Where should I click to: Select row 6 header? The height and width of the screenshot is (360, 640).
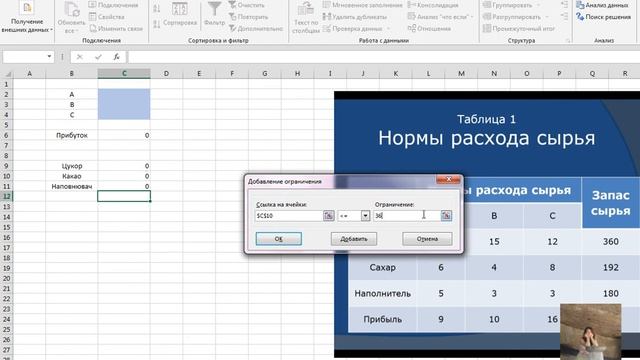click(7, 135)
